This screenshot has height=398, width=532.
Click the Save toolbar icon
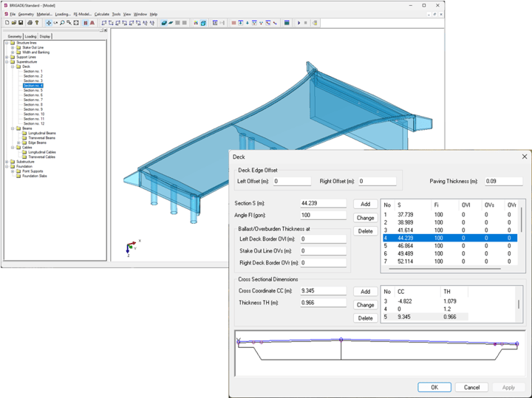(x=21, y=23)
